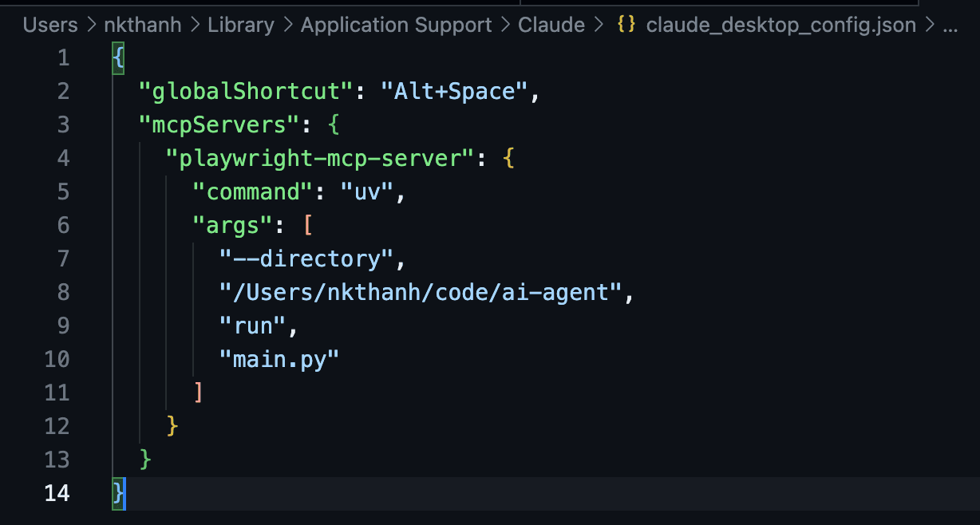980x525 pixels.
Task: Expand the Library breadcrumb segment
Action: tap(240, 25)
